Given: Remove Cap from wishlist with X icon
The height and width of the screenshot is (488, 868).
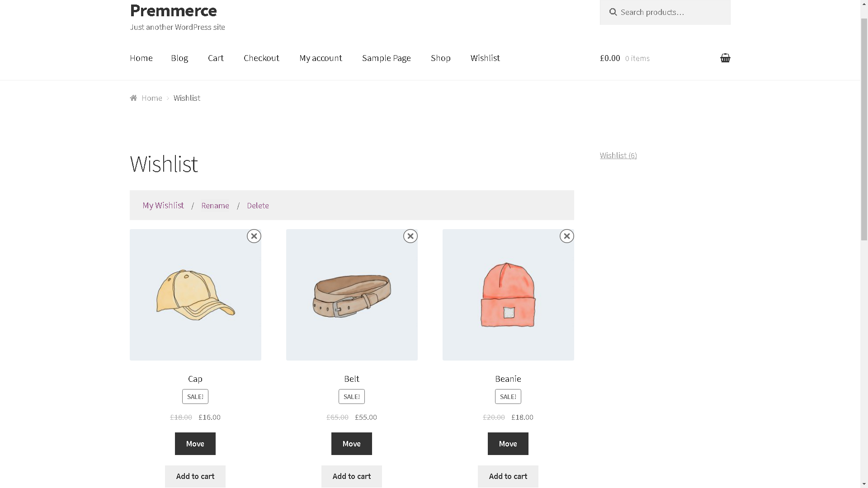Looking at the screenshot, I should coord(254,236).
